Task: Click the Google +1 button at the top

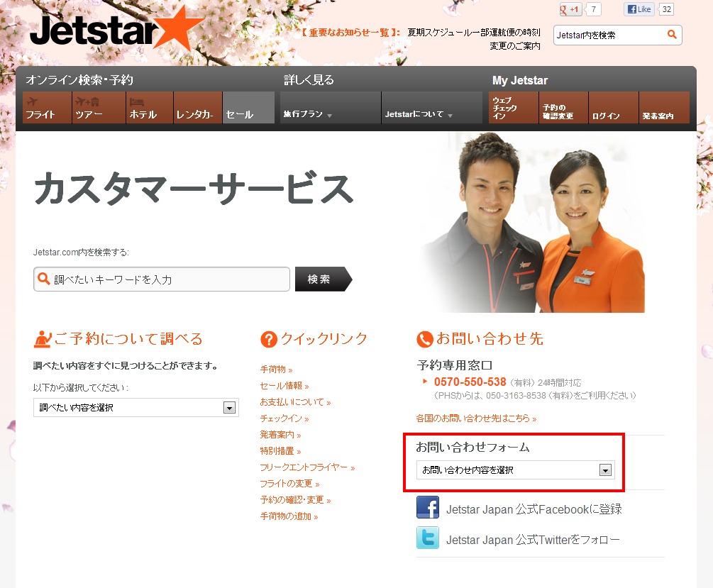Action: click(570, 9)
